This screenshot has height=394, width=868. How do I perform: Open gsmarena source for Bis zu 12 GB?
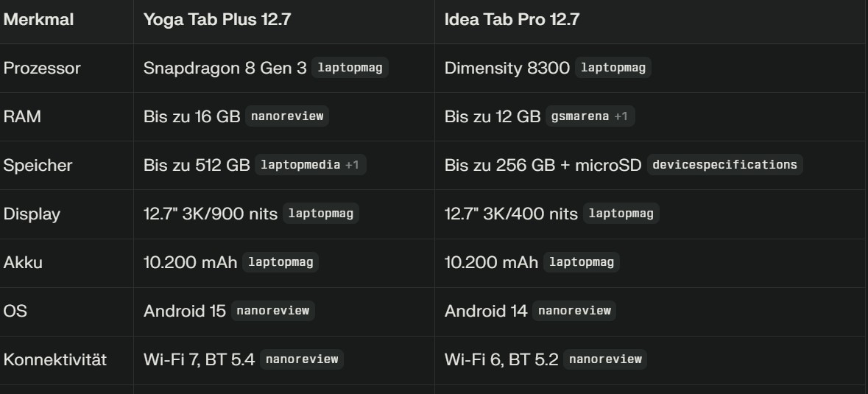pyautogui.click(x=580, y=116)
